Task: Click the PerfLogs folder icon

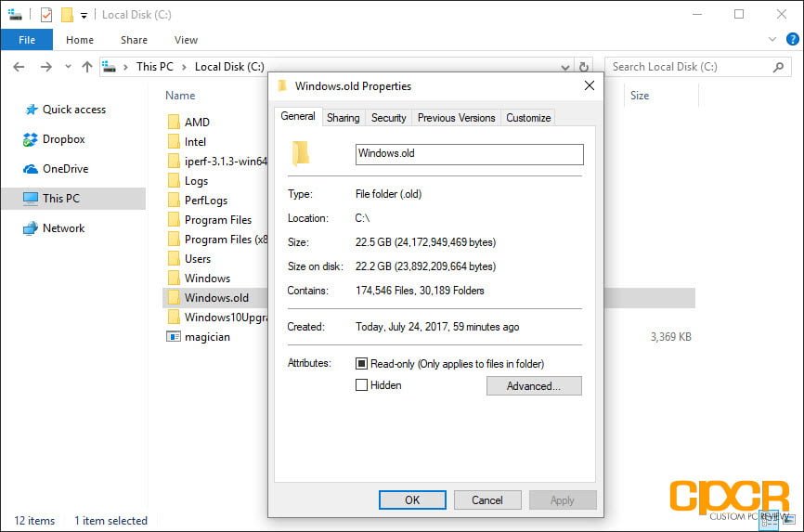Action: point(174,200)
